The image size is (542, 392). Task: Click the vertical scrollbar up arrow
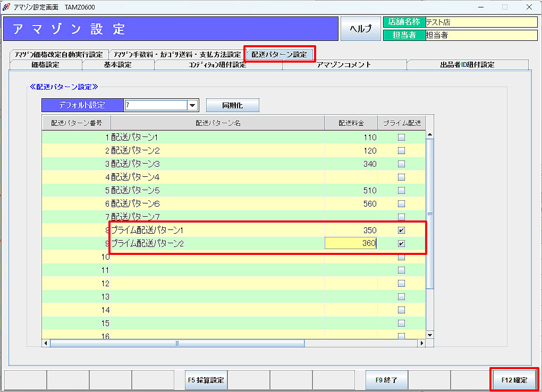click(430, 135)
